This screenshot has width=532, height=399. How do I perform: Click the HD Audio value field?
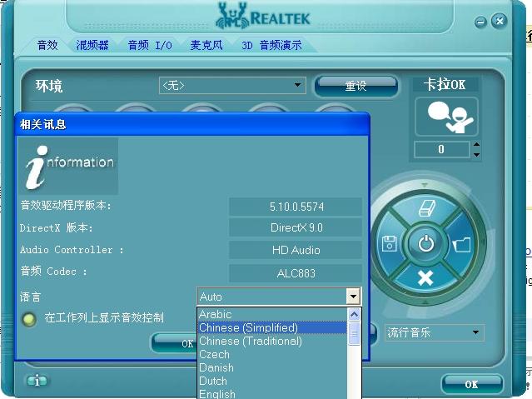[x=296, y=250]
